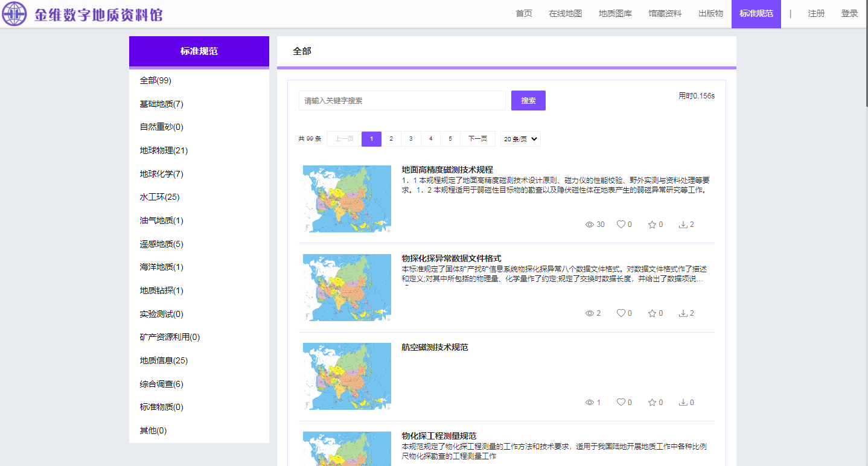Screen dimensions: 868x466
Task: Go to the 下一页 pagination button
Action: [x=477, y=139]
